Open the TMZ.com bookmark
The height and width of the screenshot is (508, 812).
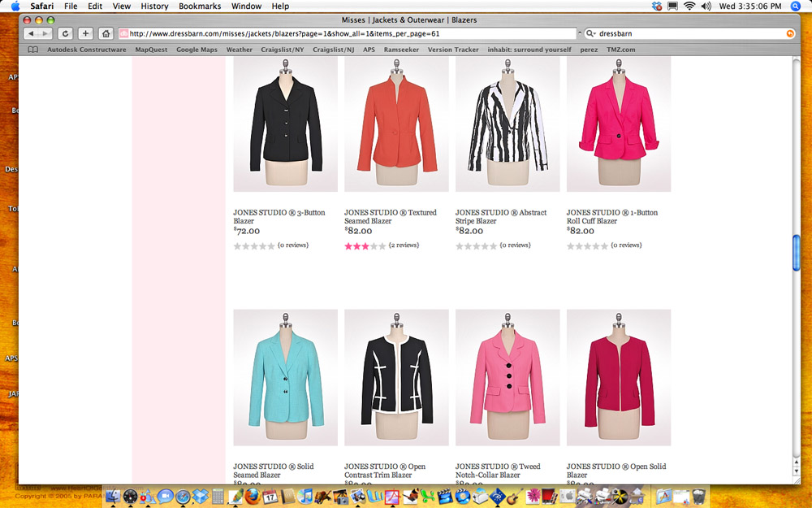click(621, 50)
